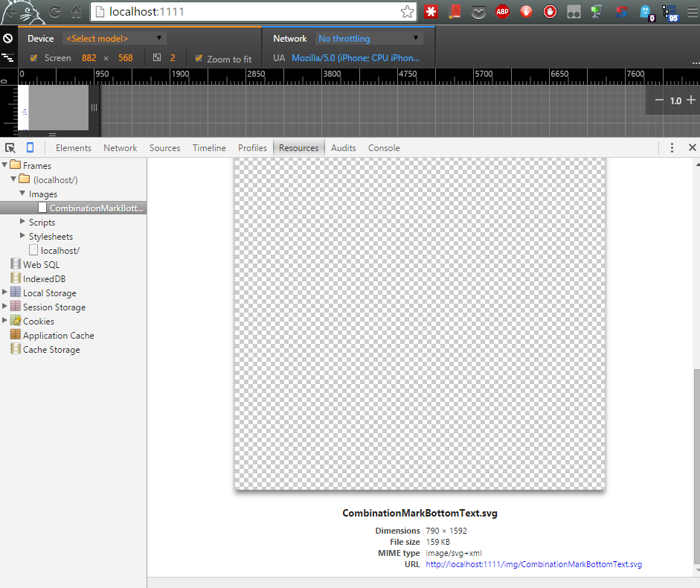Click the Local Storage grid icon
The height and width of the screenshot is (588, 700).
pos(16,293)
